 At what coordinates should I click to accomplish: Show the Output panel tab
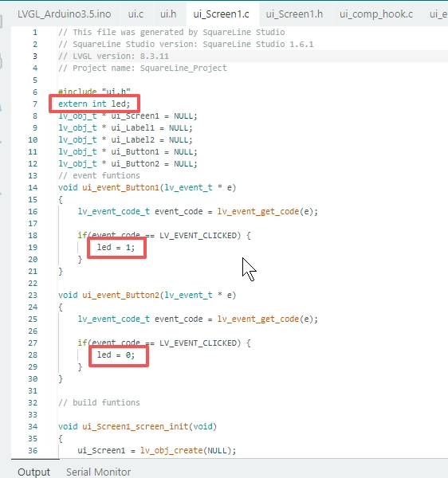point(33,472)
